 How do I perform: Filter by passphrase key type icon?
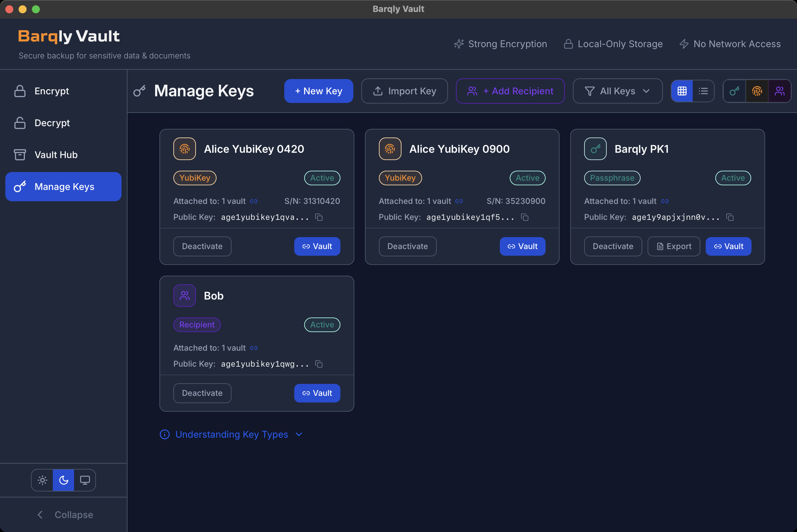(734, 91)
